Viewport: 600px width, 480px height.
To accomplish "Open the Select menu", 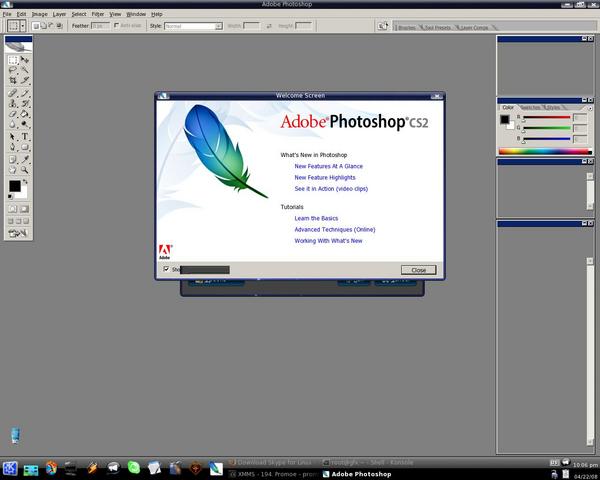I will 79,14.
